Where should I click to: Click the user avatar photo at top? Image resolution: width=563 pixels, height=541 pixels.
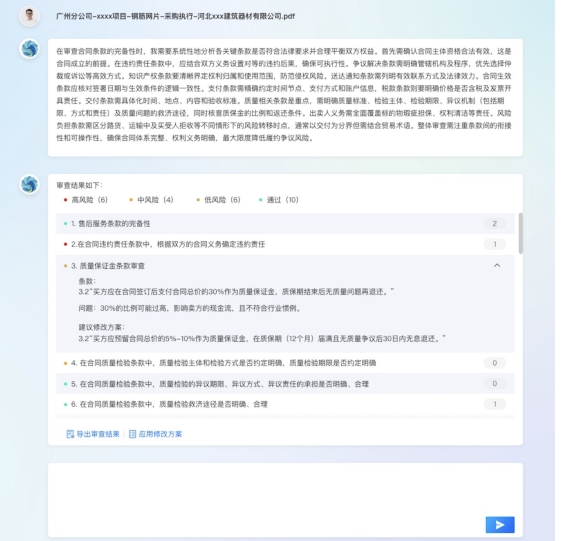pyautogui.click(x=29, y=16)
